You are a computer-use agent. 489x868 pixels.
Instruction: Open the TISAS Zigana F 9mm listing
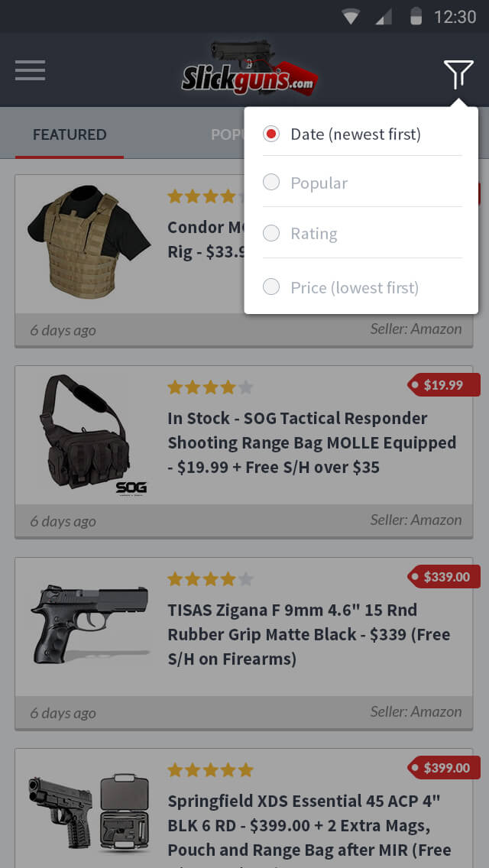tap(244, 643)
